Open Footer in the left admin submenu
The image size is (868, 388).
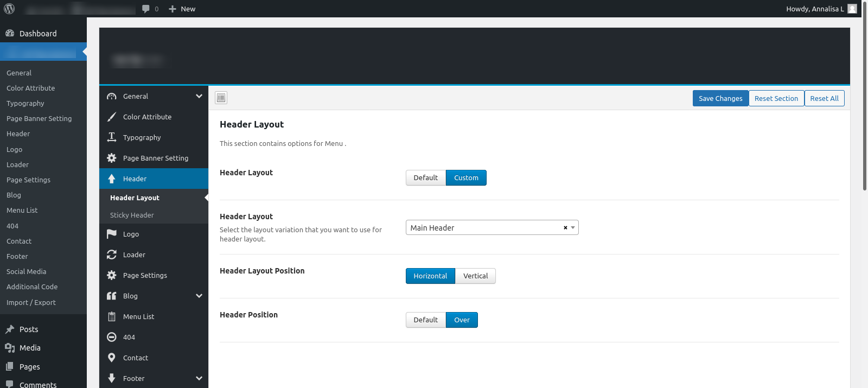tap(17, 256)
